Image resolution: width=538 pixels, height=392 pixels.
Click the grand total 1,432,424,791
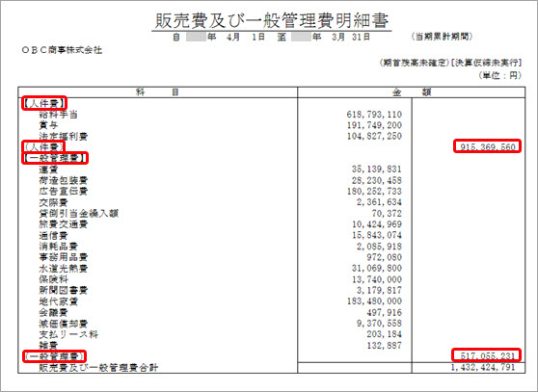pos(483,367)
